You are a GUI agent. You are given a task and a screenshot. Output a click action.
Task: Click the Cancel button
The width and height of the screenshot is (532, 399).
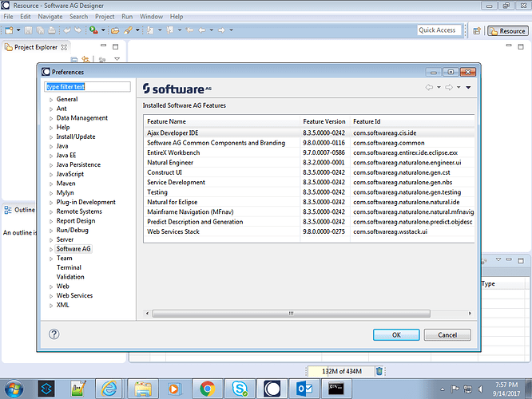[447, 335]
